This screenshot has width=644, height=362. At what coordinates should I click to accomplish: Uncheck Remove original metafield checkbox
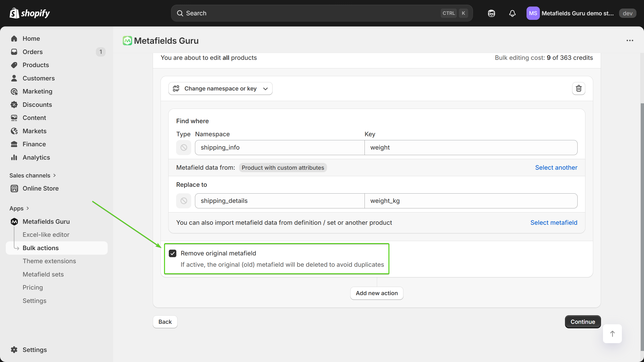pos(173,253)
